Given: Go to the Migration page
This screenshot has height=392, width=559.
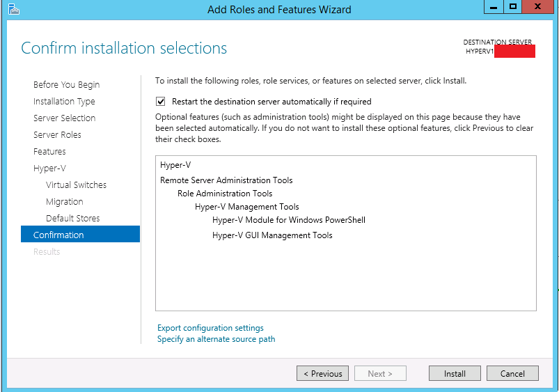Looking at the screenshot, I should click(x=64, y=201).
